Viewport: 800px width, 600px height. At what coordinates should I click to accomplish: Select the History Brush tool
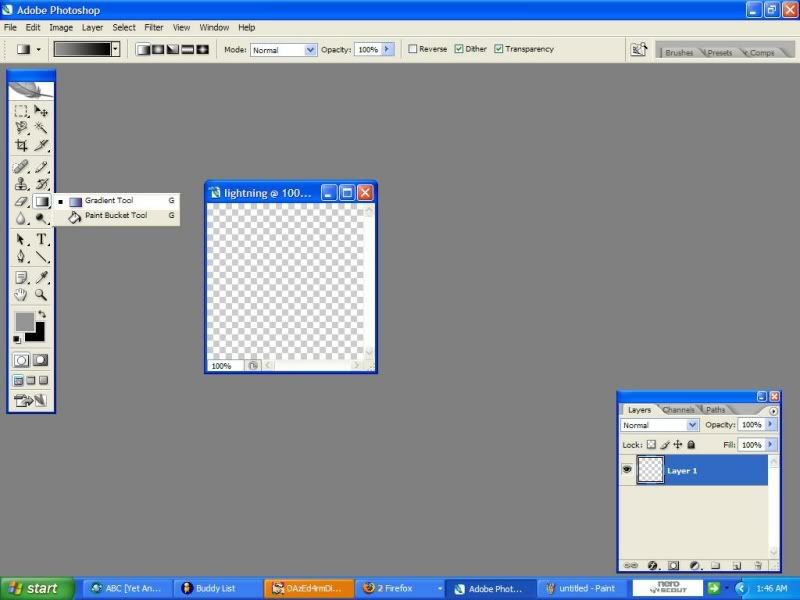click(x=41, y=184)
